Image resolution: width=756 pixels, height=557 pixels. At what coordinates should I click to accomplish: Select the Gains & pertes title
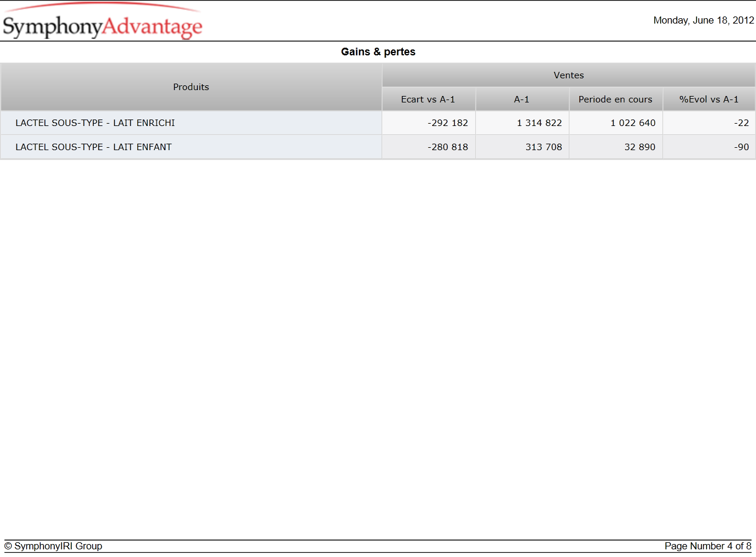378,52
